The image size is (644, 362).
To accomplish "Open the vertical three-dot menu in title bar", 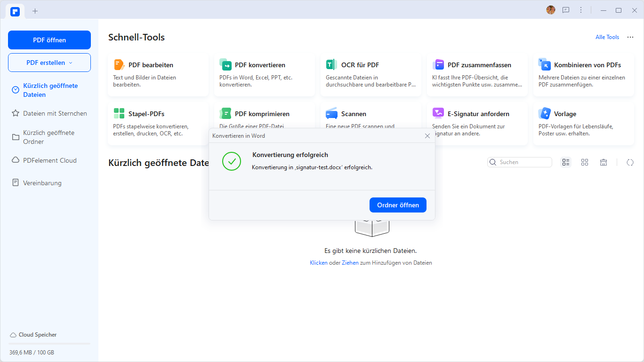I will click(x=581, y=10).
